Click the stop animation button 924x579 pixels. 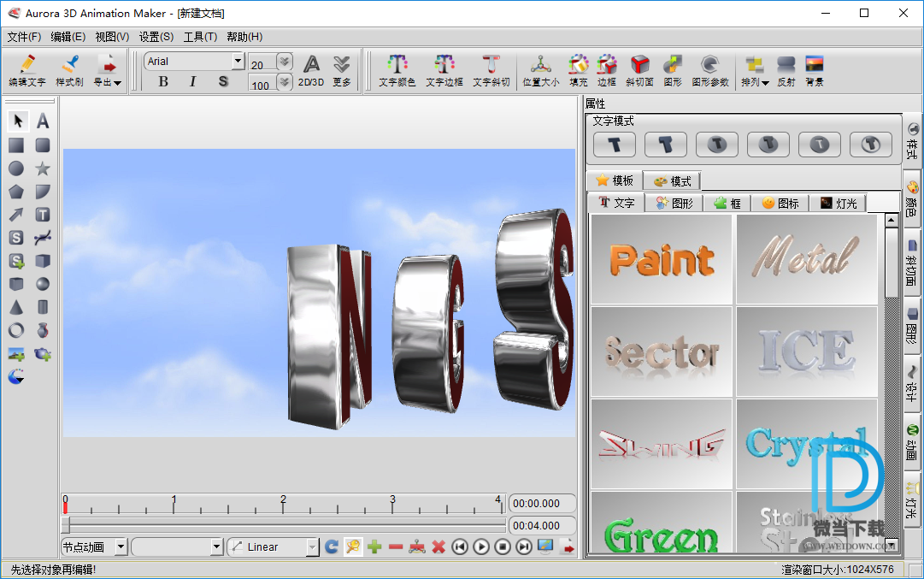click(503, 547)
